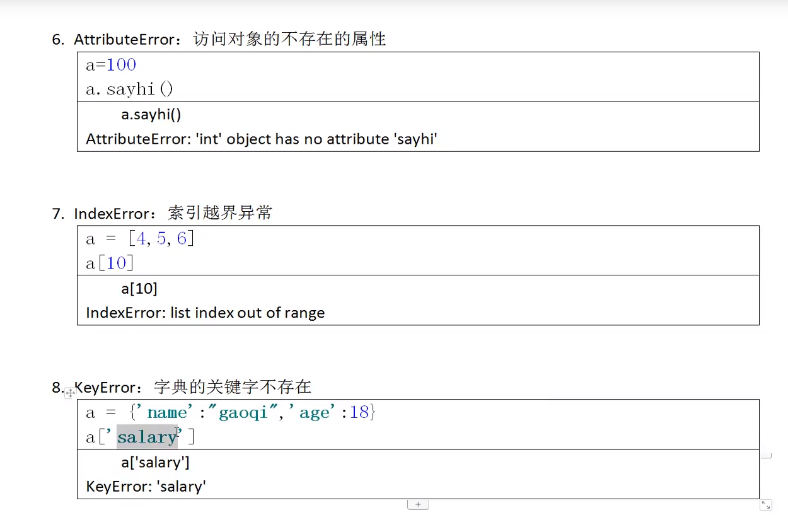Screen dimensions: 788x532
Task: Click the highlighted word salary in code
Action: [147, 437]
